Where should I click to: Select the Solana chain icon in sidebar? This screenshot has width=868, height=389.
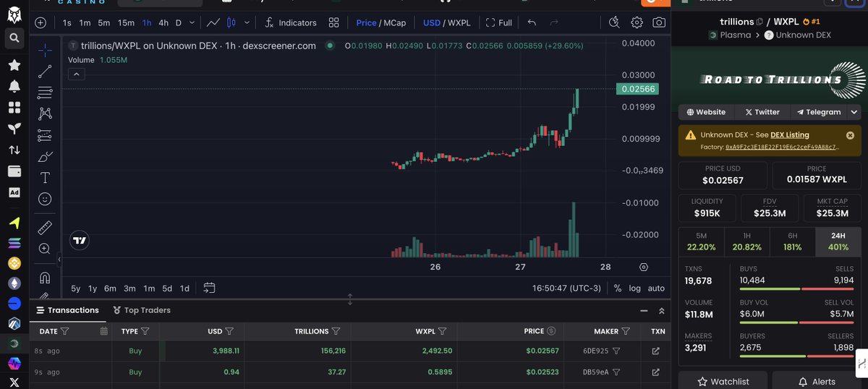click(x=14, y=243)
